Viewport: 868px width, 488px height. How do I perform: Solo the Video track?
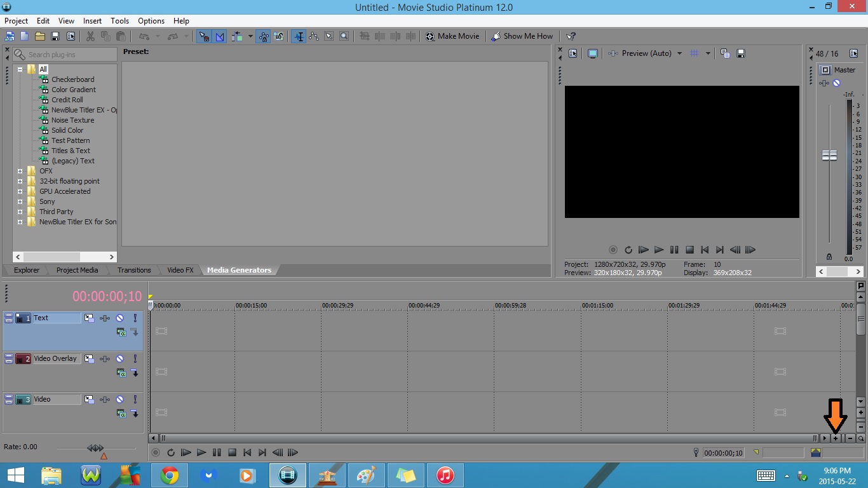[x=135, y=399]
